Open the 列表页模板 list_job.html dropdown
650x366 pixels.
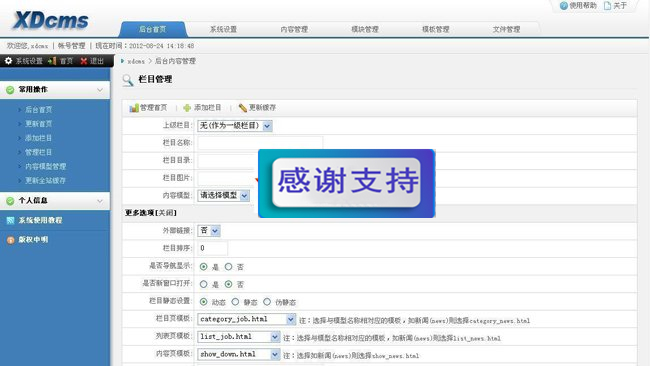coord(238,337)
